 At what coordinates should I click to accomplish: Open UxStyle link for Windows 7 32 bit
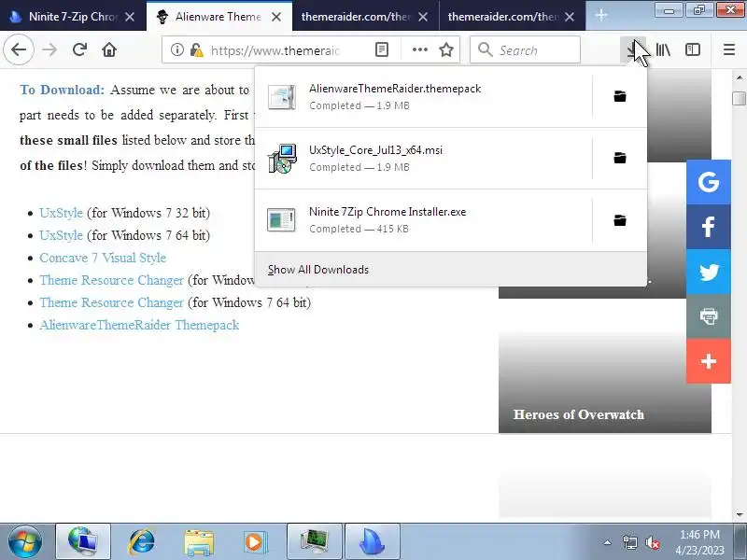click(61, 213)
